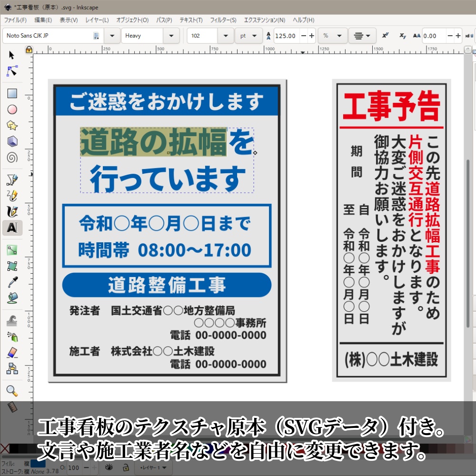476x476 pixels.
Task: Expand the Heavy font style dropdown
Action: [x=171, y=36]
